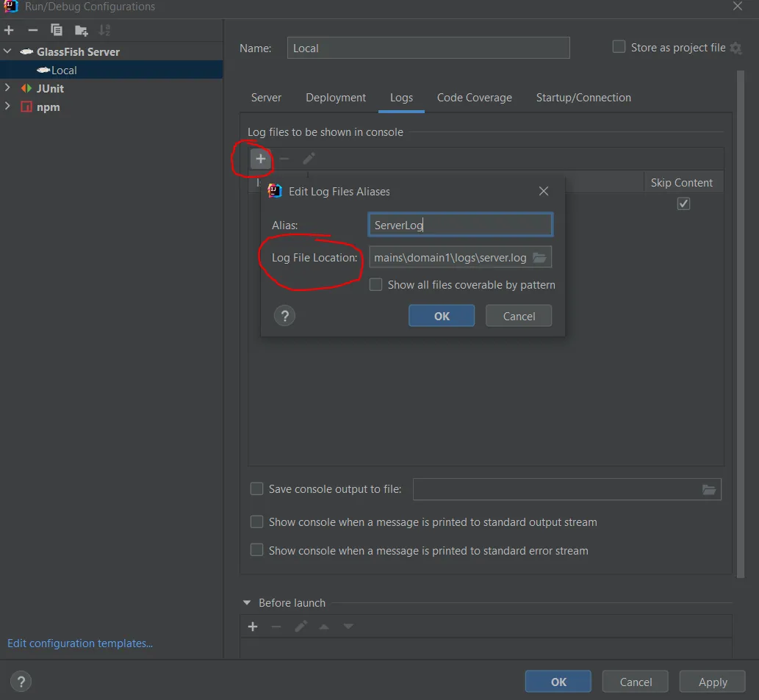Expand the npm tree node
The image size is (759, 700).
[x=7, y=107]
